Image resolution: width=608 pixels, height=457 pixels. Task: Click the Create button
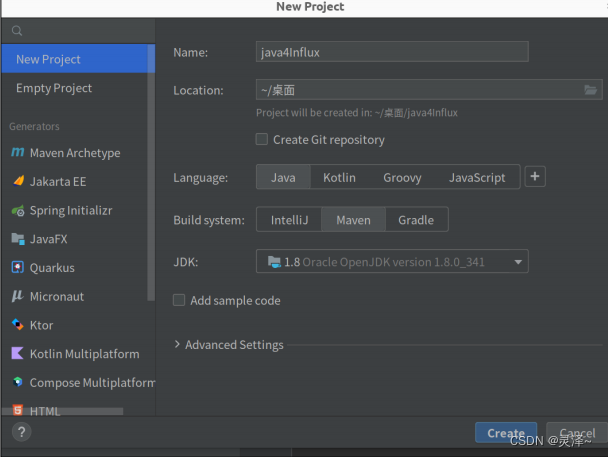[506, 433]
